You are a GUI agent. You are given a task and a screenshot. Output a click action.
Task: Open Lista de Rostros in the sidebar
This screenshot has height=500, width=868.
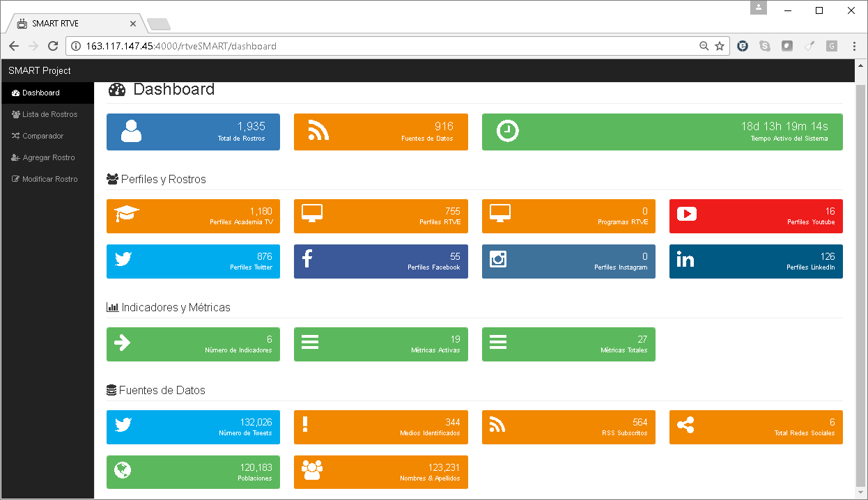(x=47, y=114)
